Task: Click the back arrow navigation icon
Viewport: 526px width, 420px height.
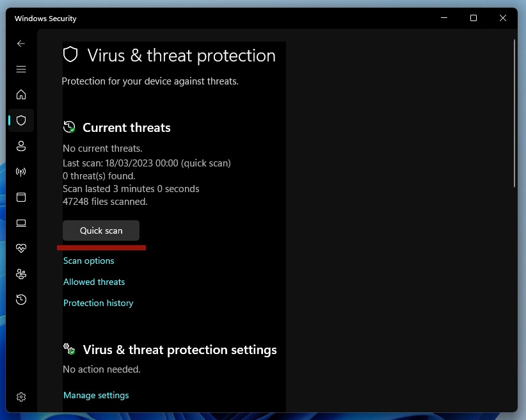Action: pyautogui.click(x=21, y=44)
